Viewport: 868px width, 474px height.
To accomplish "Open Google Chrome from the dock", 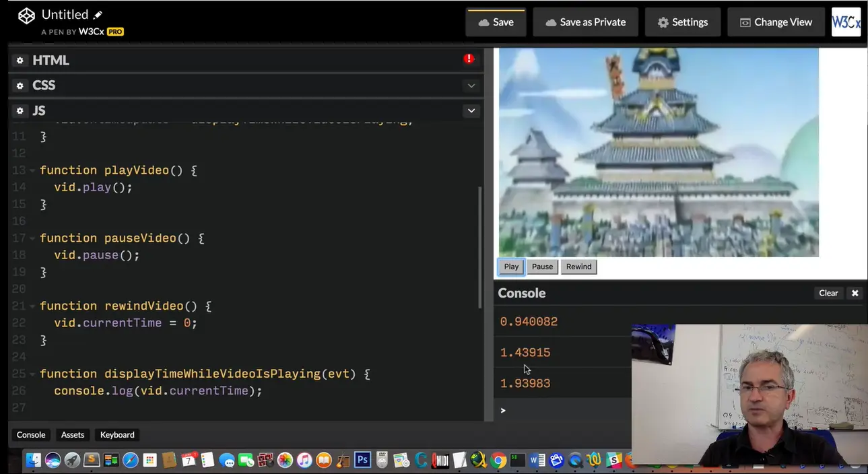I will (x=498, y=460).
